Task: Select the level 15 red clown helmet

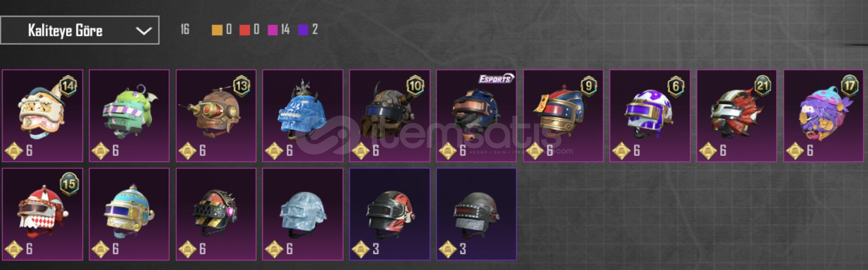Action: pyautogui.click(x=42, y=214)
